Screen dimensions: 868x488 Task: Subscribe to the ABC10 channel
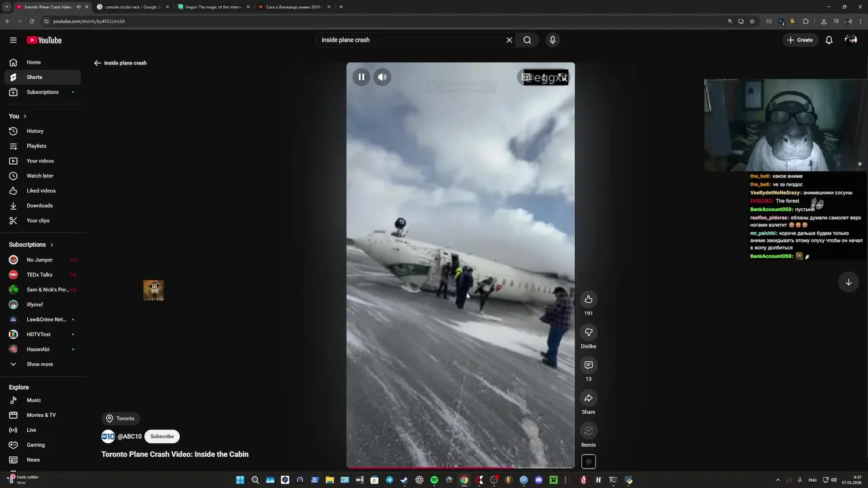162,436
